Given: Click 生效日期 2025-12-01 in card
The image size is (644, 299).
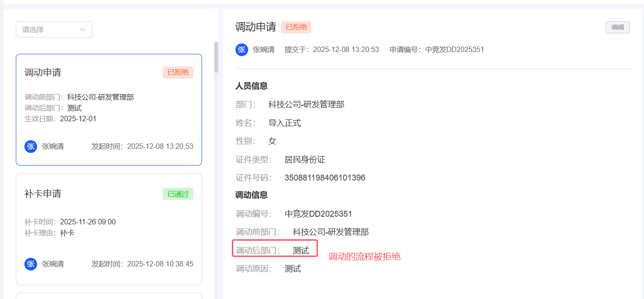Looking at the screenshot, I should click(61, 119).
